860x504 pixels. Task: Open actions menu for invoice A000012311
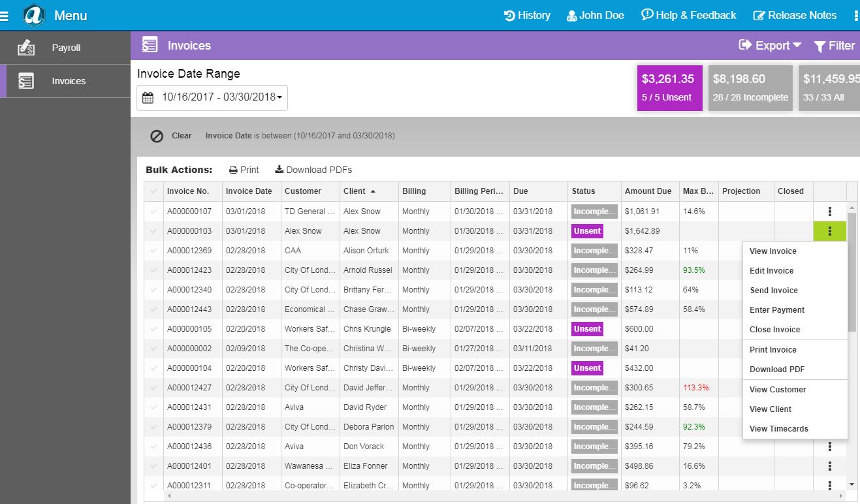[x=829, y=486]
